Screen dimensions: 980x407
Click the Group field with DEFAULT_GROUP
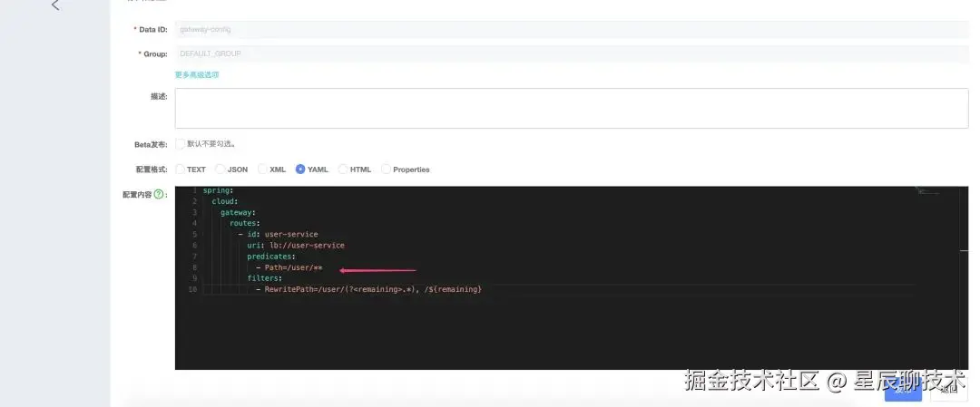pyautogui.click(x=572, y=53)
